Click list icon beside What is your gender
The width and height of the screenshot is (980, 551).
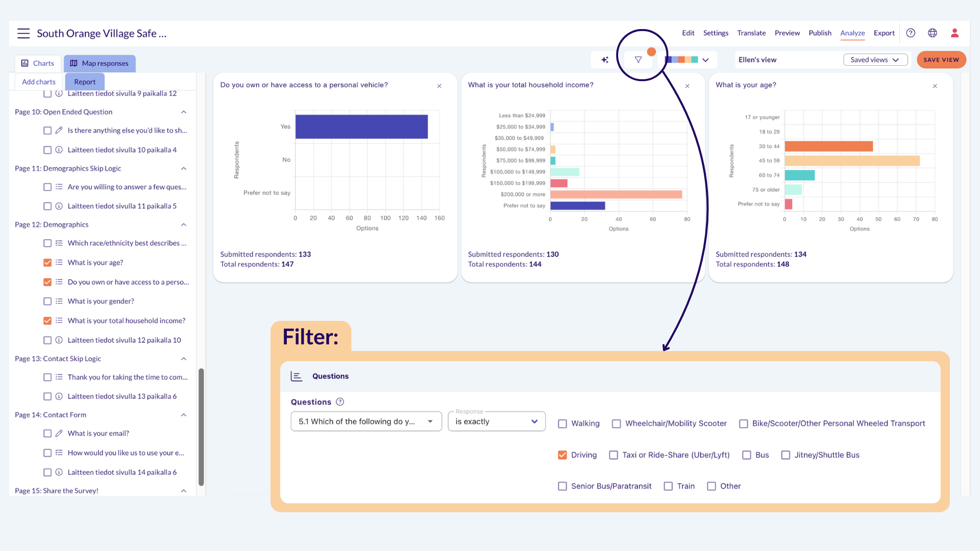pos(59,302)
